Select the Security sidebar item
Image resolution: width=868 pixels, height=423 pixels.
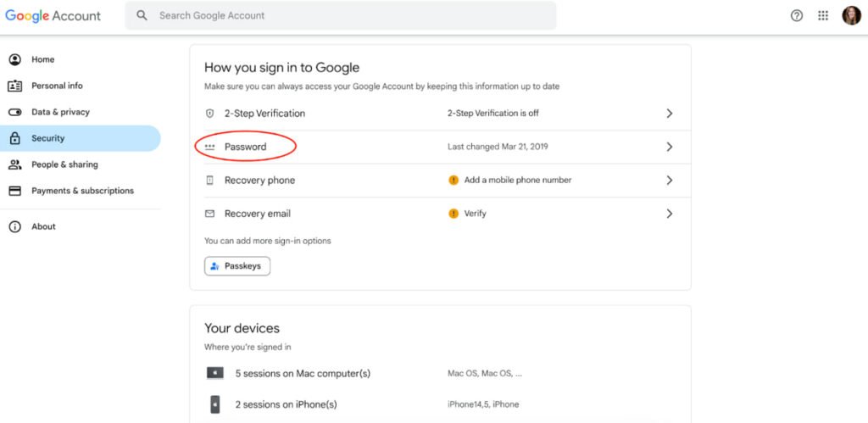click(x=81, y=138)
